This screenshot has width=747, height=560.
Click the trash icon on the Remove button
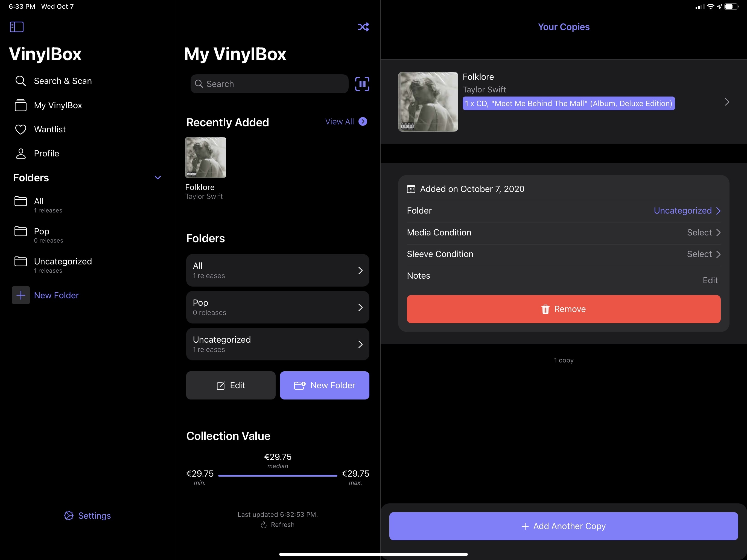click(545, 309)
